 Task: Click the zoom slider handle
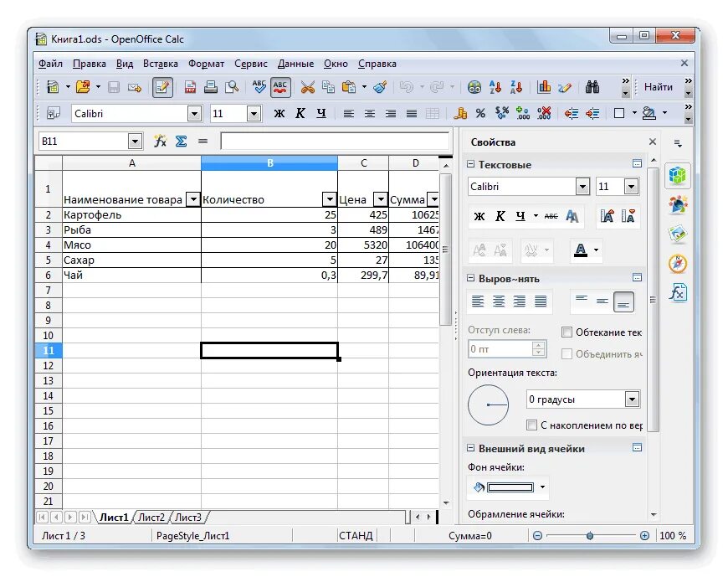click(590, 536)
